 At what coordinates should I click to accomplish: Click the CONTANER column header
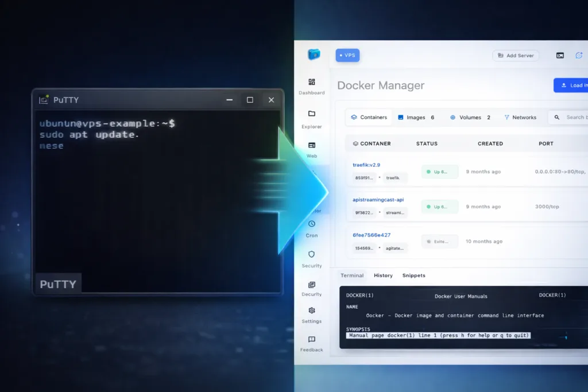pyautogui.click(x=372, y=143)
